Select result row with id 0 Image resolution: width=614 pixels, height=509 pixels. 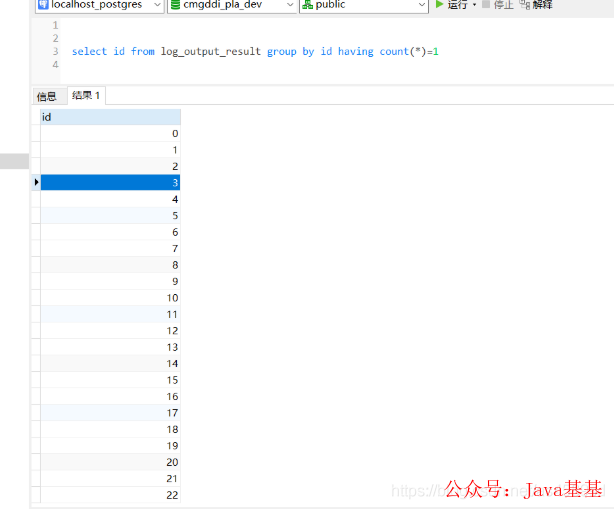(x=110, y=134)
